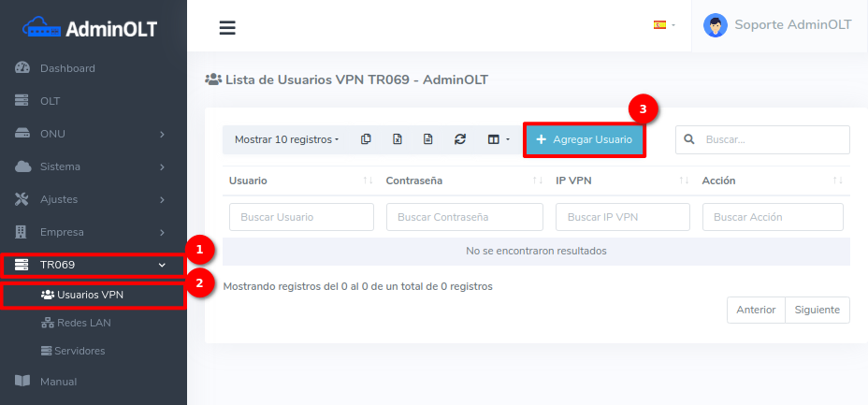
Task: Click the Anterior pagination button
Action: 755,310
